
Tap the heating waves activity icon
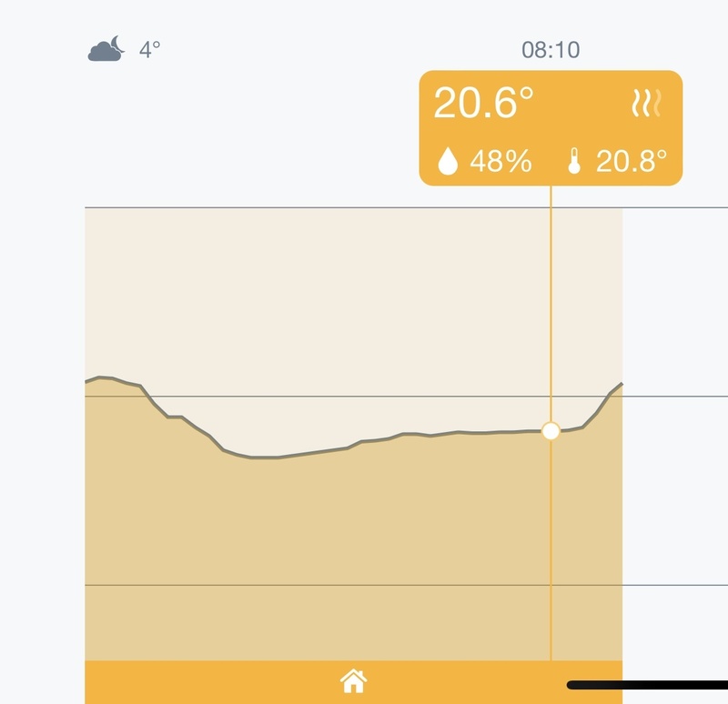(646, 103)
